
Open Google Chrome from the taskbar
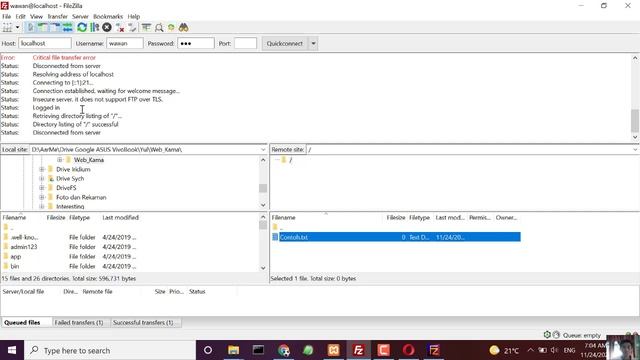click(x=284, y=350)
